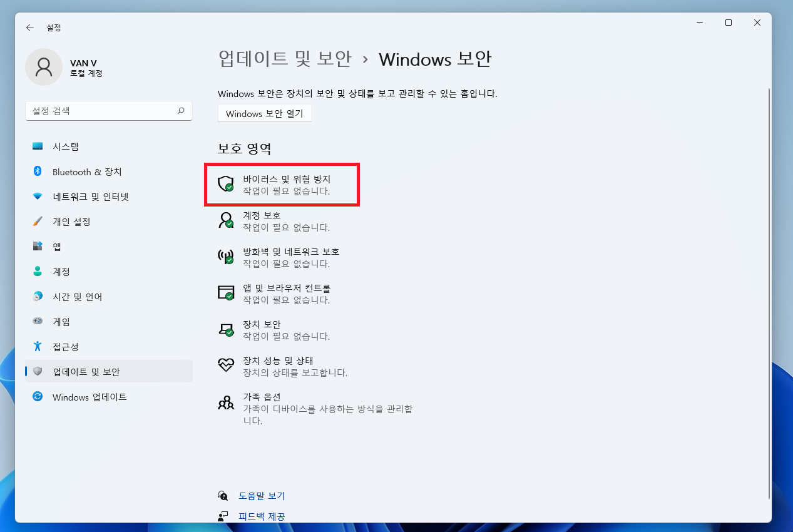Open 시간 및 언어 settings
The image size is (793, 532).
109,297
